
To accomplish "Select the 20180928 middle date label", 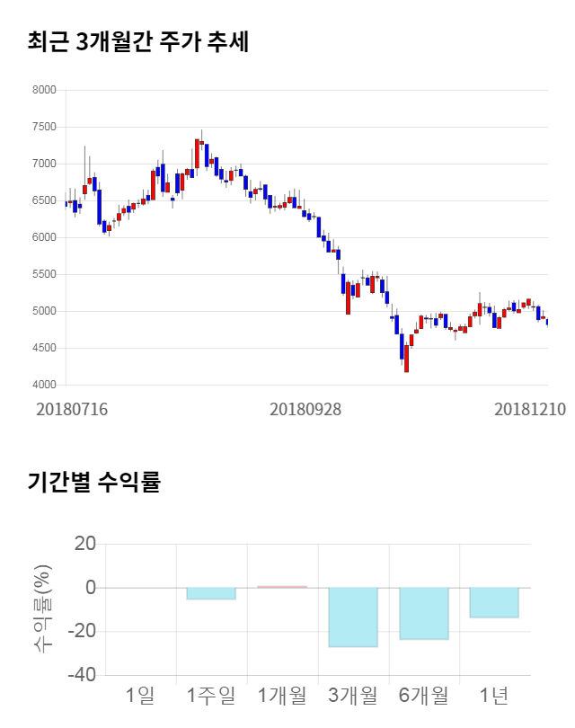I will 305,409.
